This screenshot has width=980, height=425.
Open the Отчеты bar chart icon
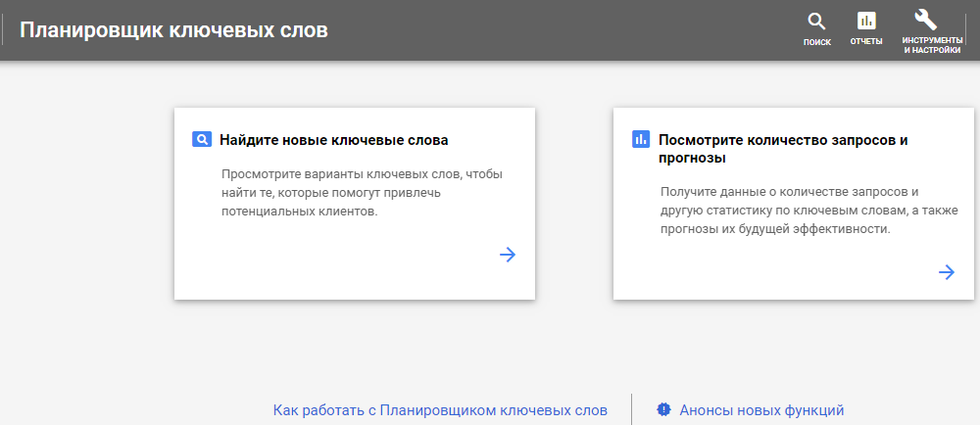(x=866, y=21)
